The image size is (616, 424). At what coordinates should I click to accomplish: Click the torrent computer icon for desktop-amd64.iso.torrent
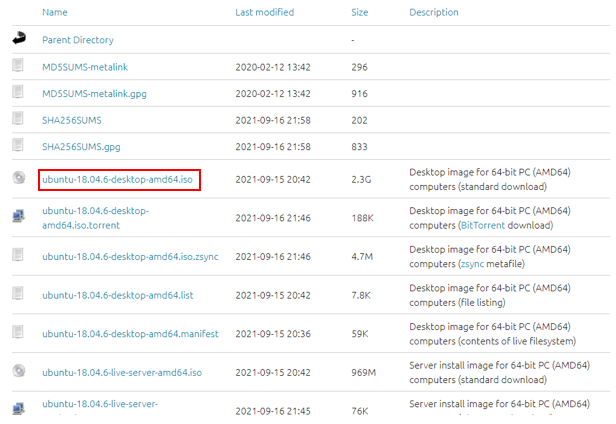coord(18,216)
